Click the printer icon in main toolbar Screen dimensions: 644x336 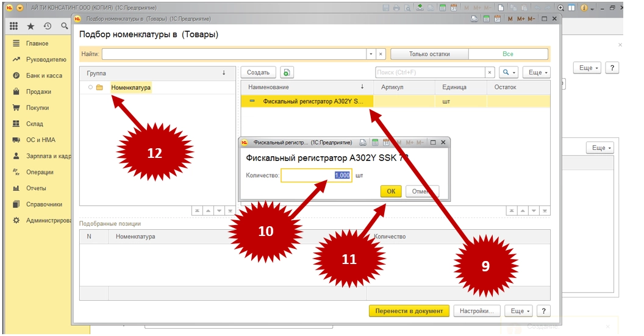[x=396, y=8]
